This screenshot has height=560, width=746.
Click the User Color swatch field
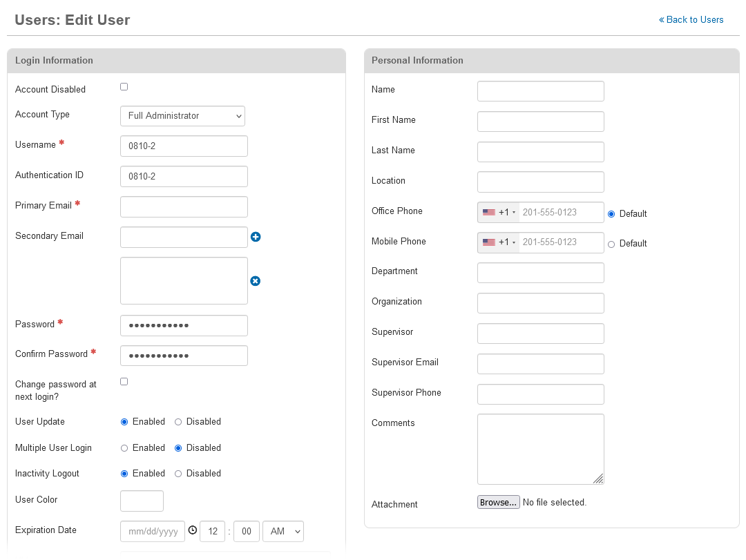tap(142, 501)
